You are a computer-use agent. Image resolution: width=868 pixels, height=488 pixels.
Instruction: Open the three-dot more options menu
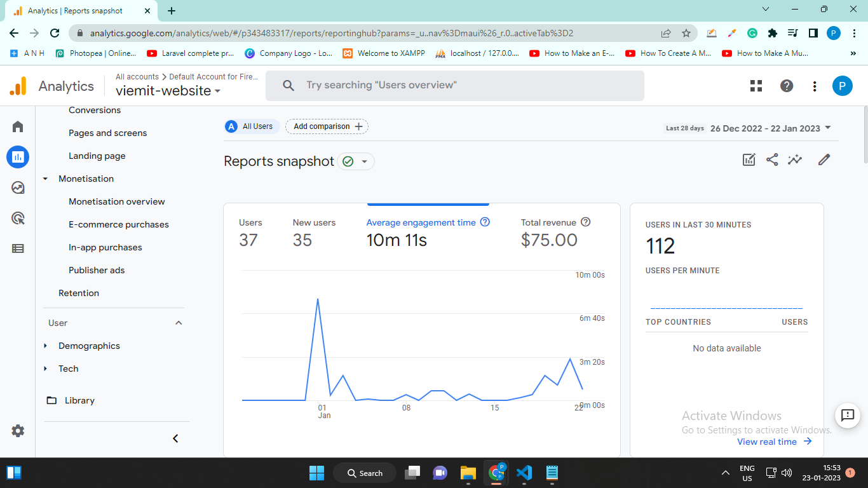coord(815,86)
